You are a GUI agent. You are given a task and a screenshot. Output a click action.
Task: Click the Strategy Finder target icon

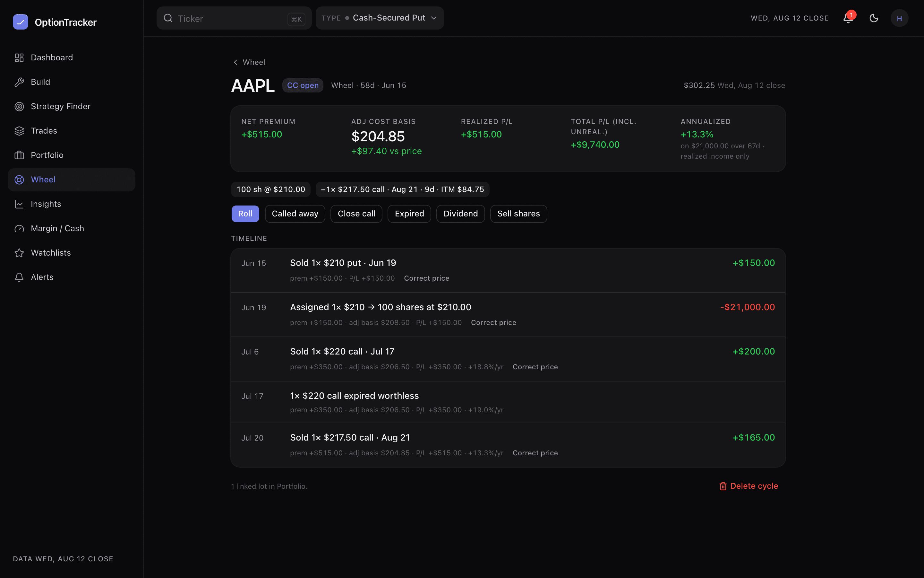pyautogui.click(x=19, y=107)
